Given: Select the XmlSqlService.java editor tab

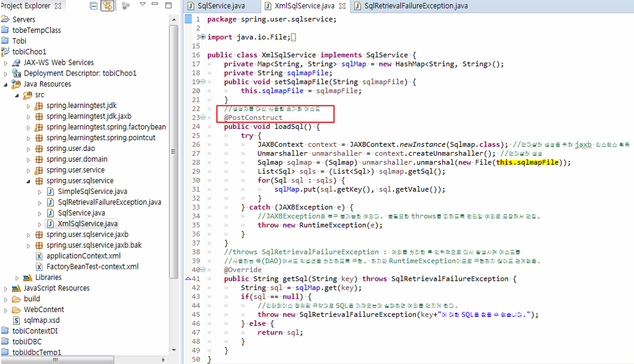Looking at the screenshot, I should (304, 5).
